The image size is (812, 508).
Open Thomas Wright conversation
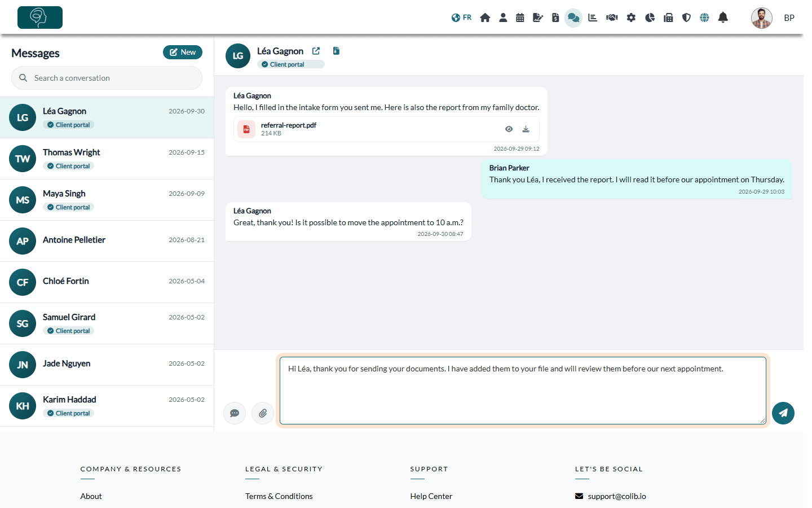coord(107,159)
